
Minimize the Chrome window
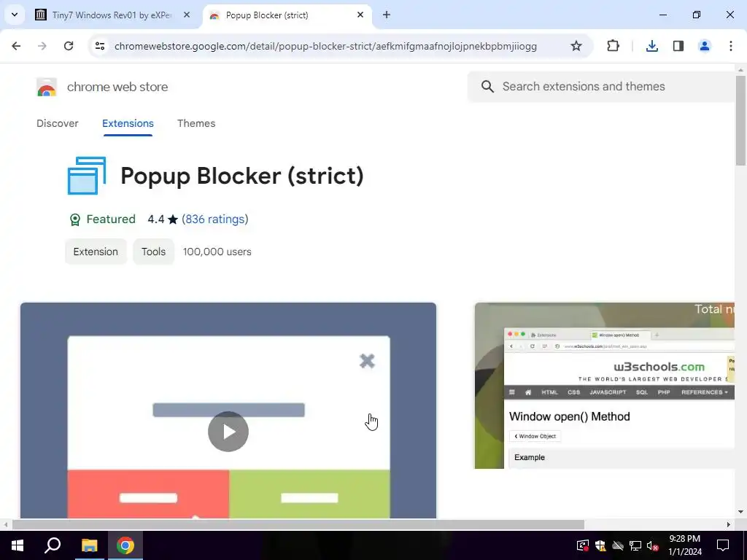pyautogui.click(x=662, y=15)
